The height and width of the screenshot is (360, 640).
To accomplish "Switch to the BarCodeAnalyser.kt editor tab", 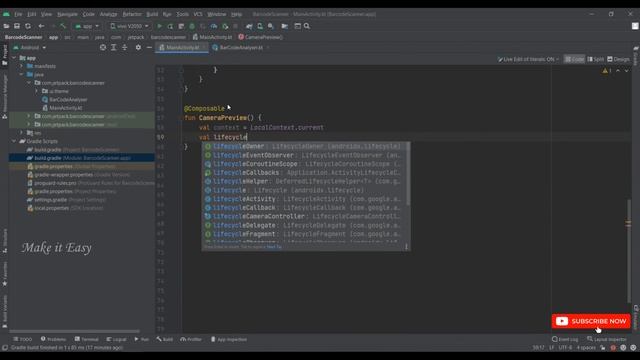I will point(241,47).
